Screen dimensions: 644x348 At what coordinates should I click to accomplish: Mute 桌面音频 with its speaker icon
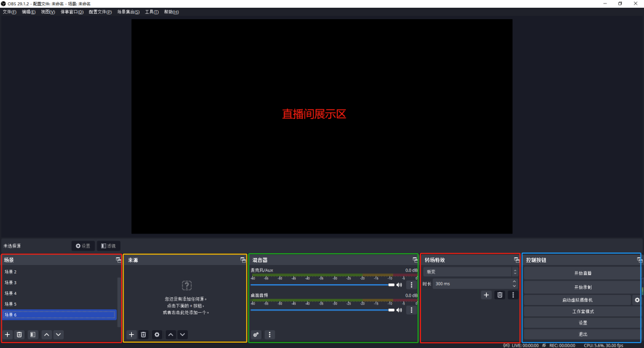400,310
